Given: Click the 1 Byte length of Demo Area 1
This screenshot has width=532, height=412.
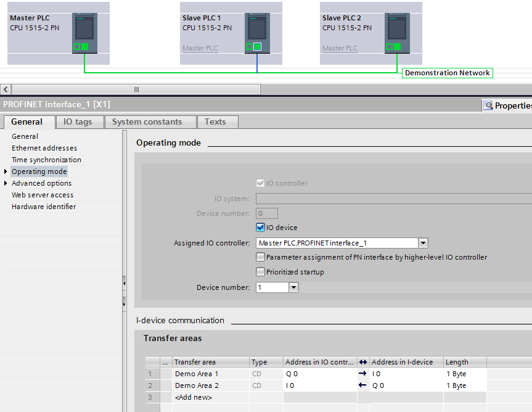Looking at the screenshot, I should (x=465, y=374).
